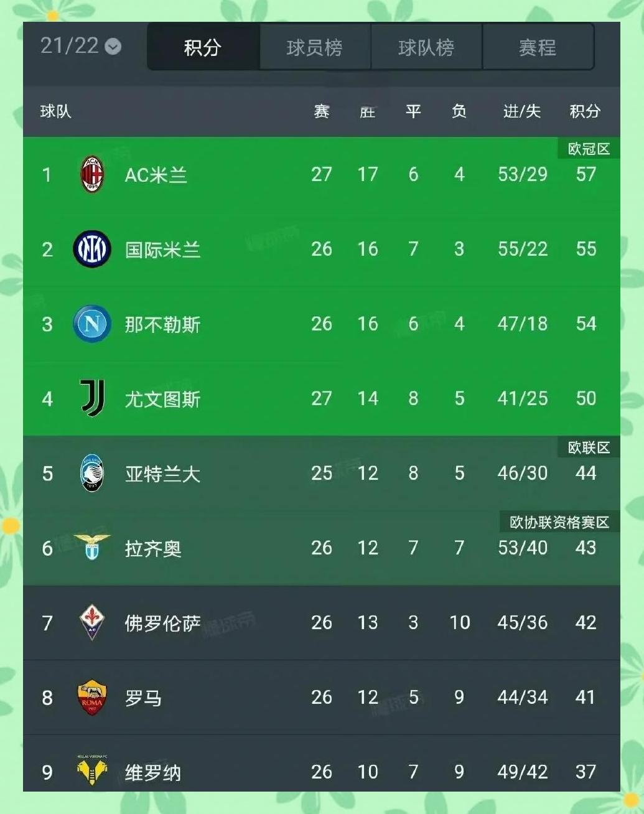644x814 pixels.
Task: Select the 拉齐奥 table row name
Action: tap(153, 548)
